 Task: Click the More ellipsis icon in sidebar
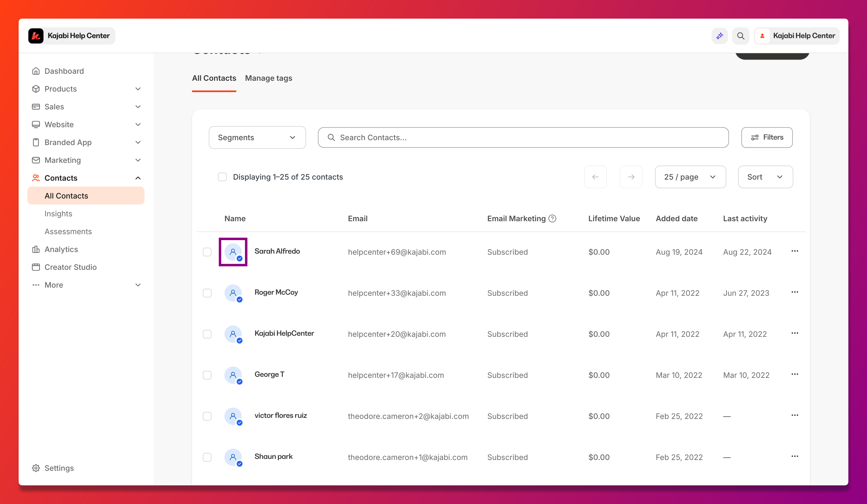36,285
